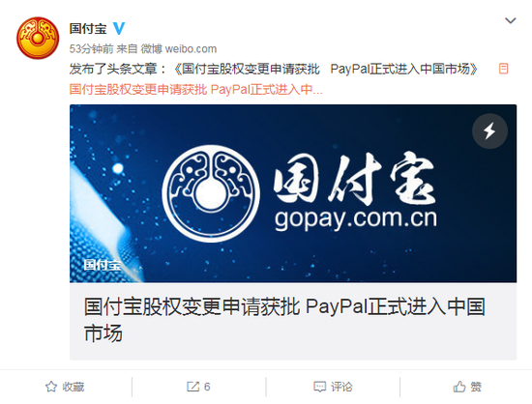Image resolution: width=532 pixels, height=404 pixels.
Task: Open orange 国付宝股权变更申请获批 article link
Action: 195,90
